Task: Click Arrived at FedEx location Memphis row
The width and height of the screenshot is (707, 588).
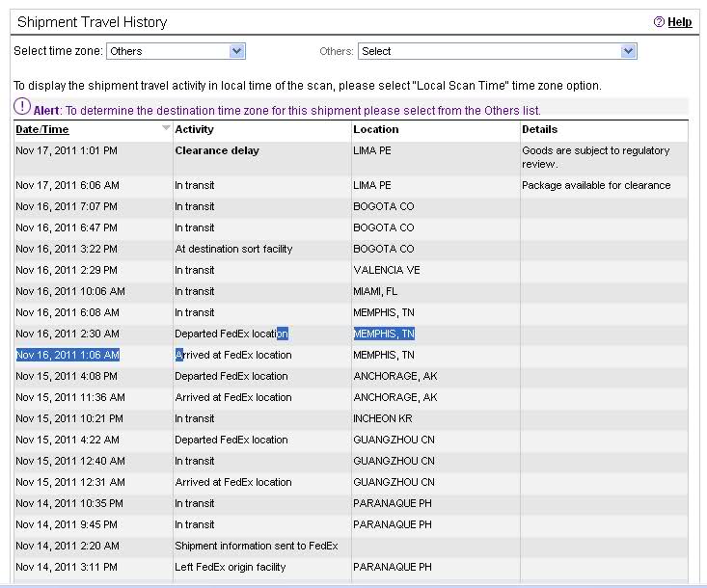Action: pyautogui.click(x=233, y=355)
